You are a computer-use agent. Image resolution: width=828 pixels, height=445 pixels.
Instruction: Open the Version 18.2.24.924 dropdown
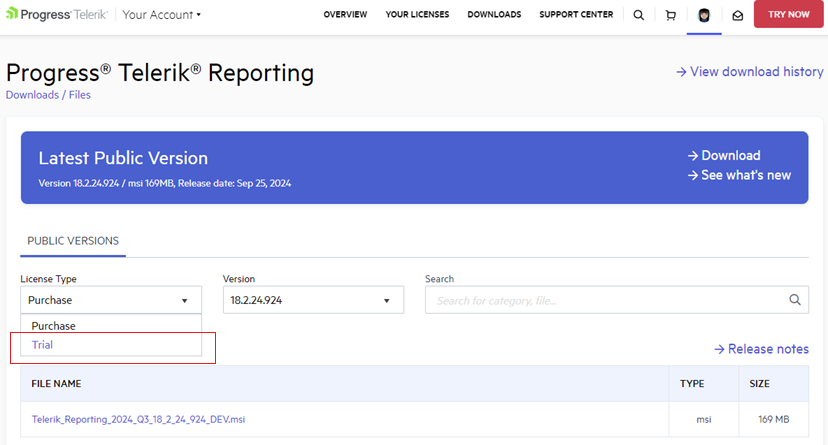(313, 300)
